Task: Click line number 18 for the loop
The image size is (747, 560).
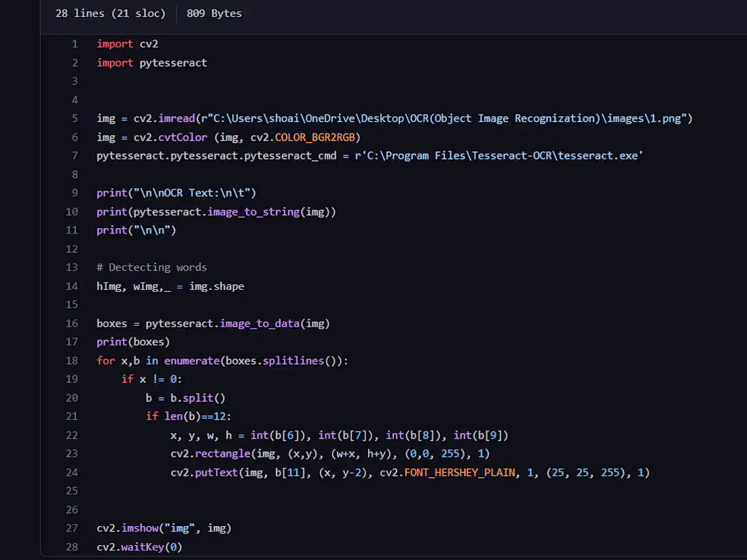Action: point(72,360)
